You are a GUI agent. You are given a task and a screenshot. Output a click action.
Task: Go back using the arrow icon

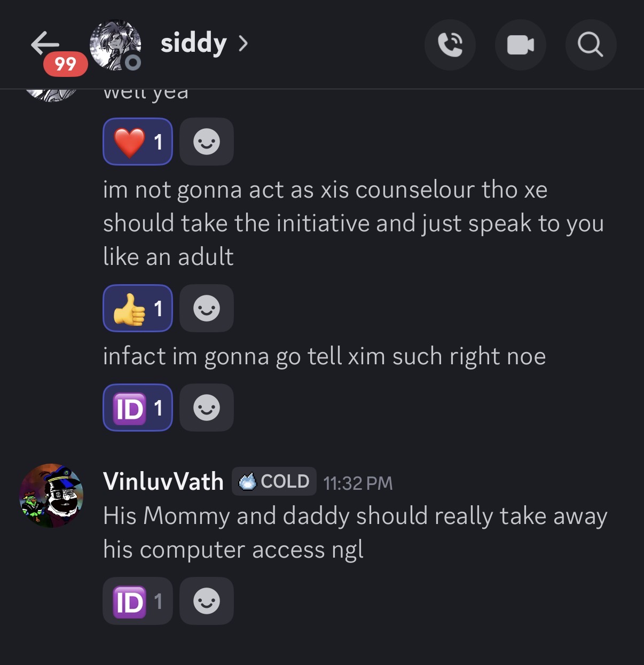pos(45,43)
